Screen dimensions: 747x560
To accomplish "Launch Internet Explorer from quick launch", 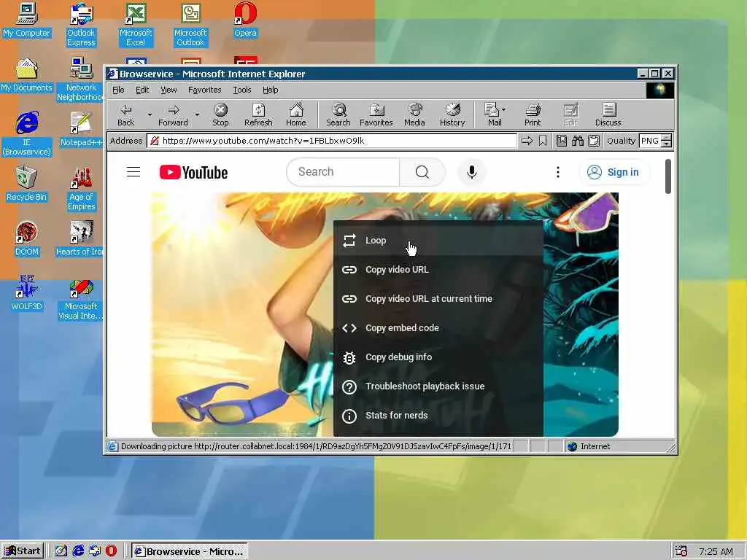I will 78,551.
